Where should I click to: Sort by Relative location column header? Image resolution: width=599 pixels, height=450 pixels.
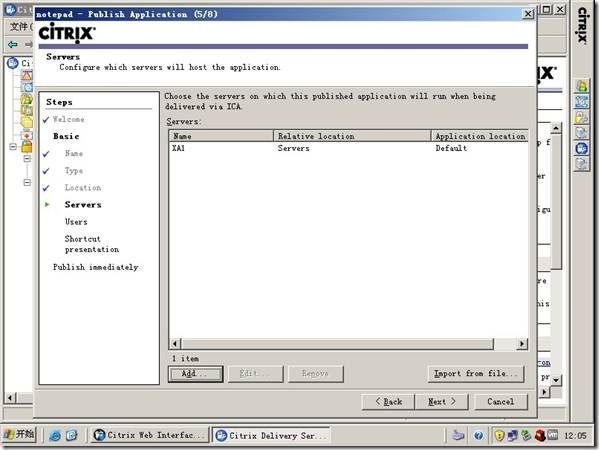tap(352, 136)
